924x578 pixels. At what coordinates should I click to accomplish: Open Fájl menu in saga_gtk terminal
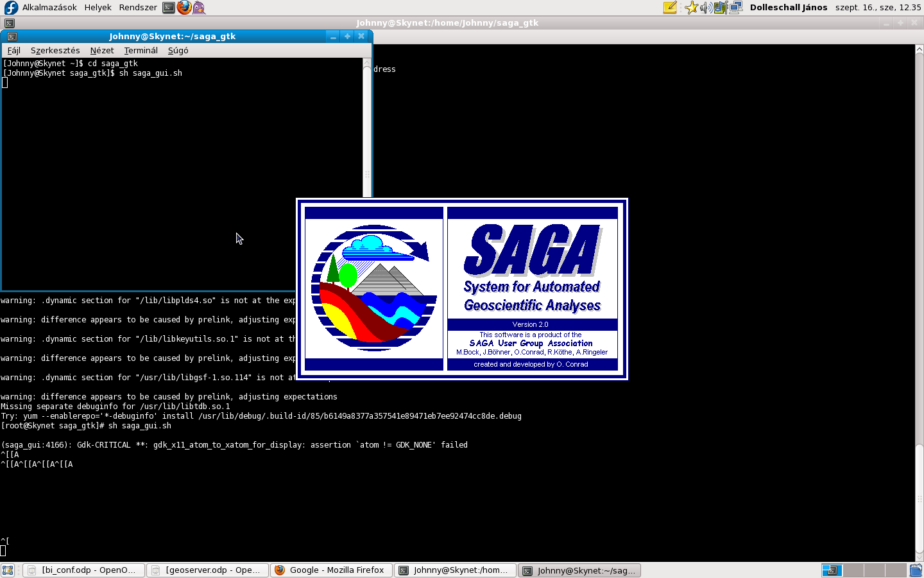coord(13,50)
